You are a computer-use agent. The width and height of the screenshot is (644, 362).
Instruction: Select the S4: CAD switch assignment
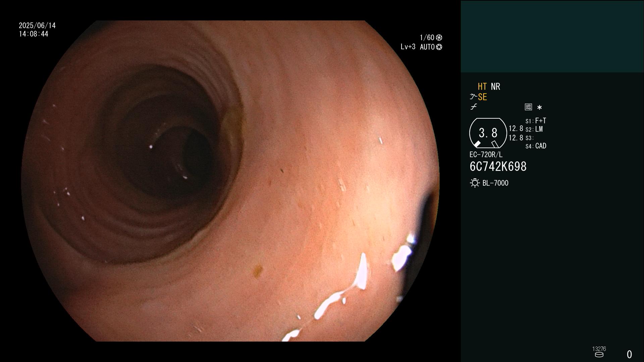click(536, 146)
